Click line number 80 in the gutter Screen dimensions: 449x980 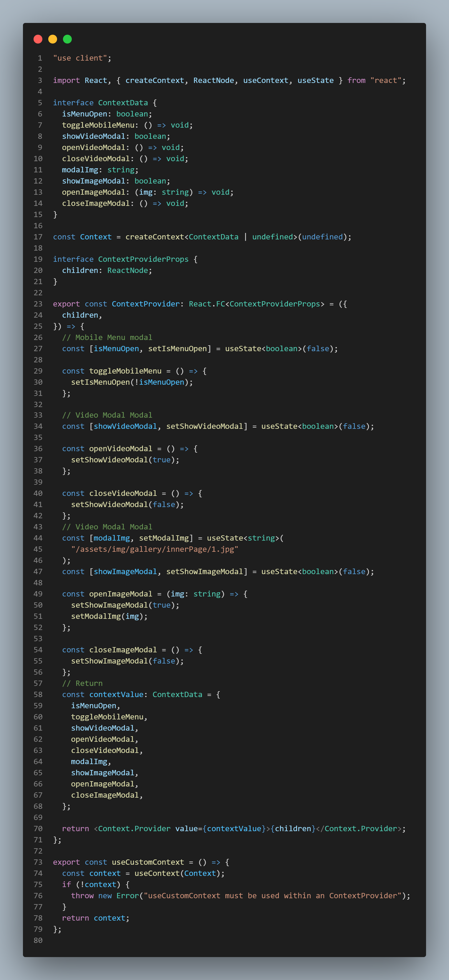pos(38,940)
